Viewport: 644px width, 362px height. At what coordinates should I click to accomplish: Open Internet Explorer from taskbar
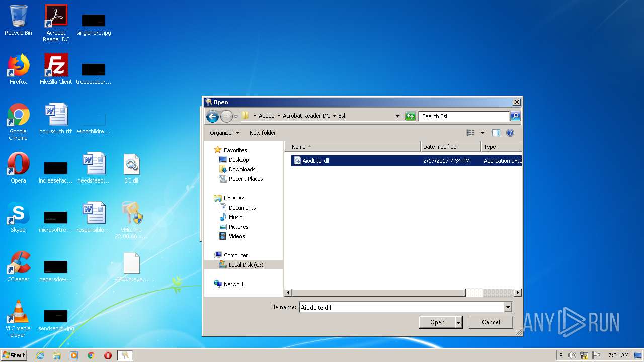pyautogui.click(x=40, y=355)
